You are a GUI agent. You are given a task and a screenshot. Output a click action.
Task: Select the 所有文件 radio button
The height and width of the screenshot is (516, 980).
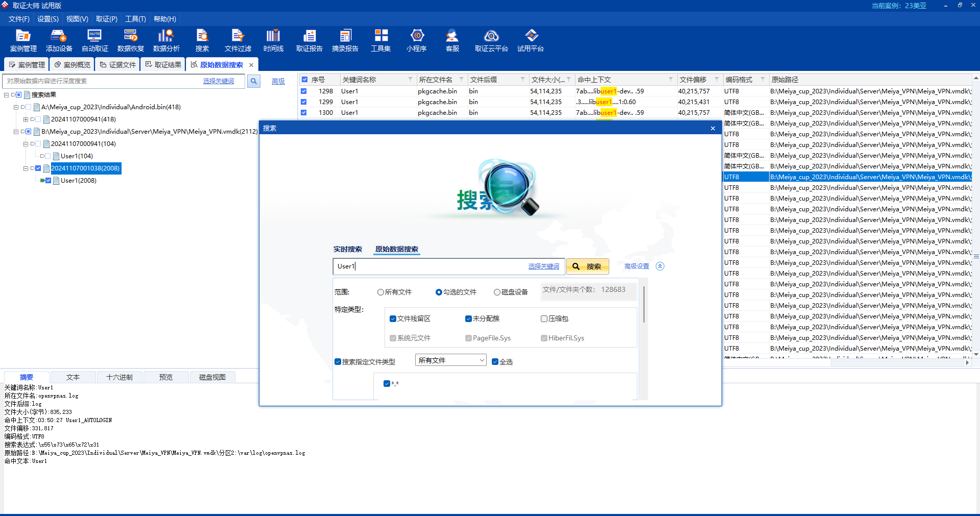pyautogui.click(x=381, y=292)
